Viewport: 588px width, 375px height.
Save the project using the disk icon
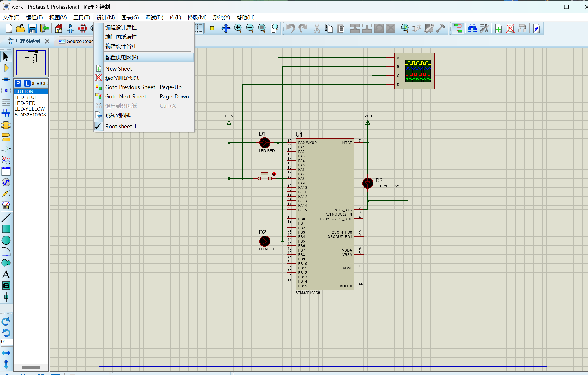[x=32, y=28]
